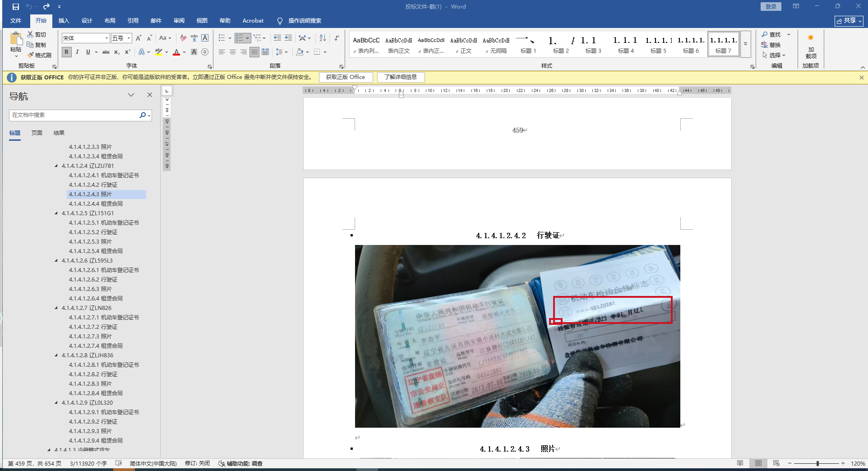
Task: Toggle superscript formatting
Action: pyautogui.click(x=128, y=52)
